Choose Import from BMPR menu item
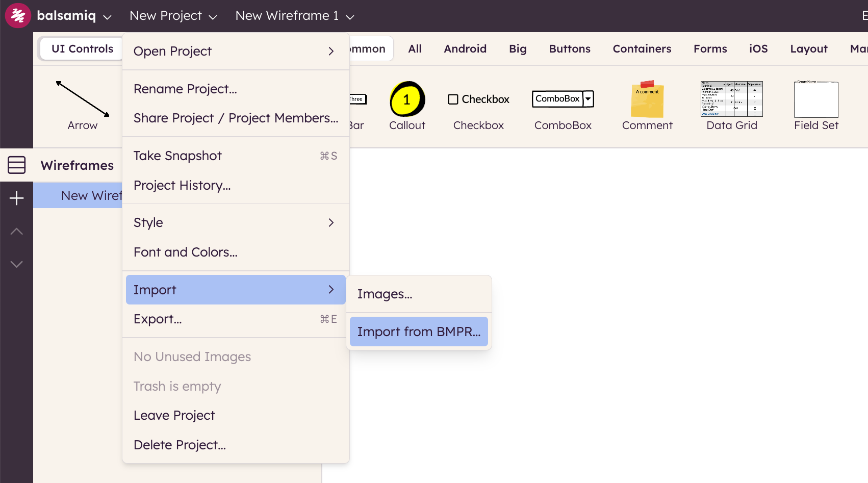Screen dimensions: 868x483 (x=419, y=332)
